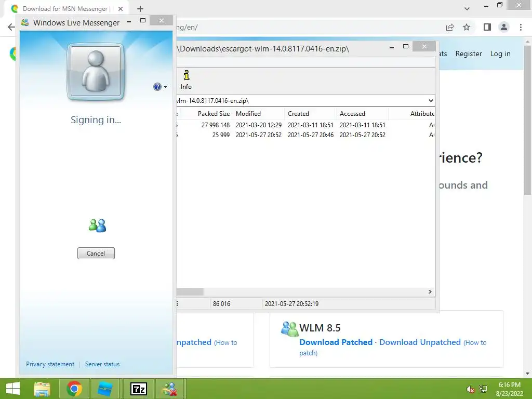Click the 7-Zip horizontal scrollbar right arrow
Screen dimensions: 532x399
click(x=430, y=292)
